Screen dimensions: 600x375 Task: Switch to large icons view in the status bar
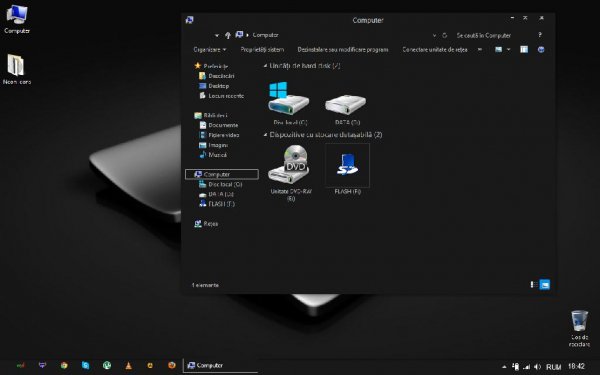pos(545,284)
